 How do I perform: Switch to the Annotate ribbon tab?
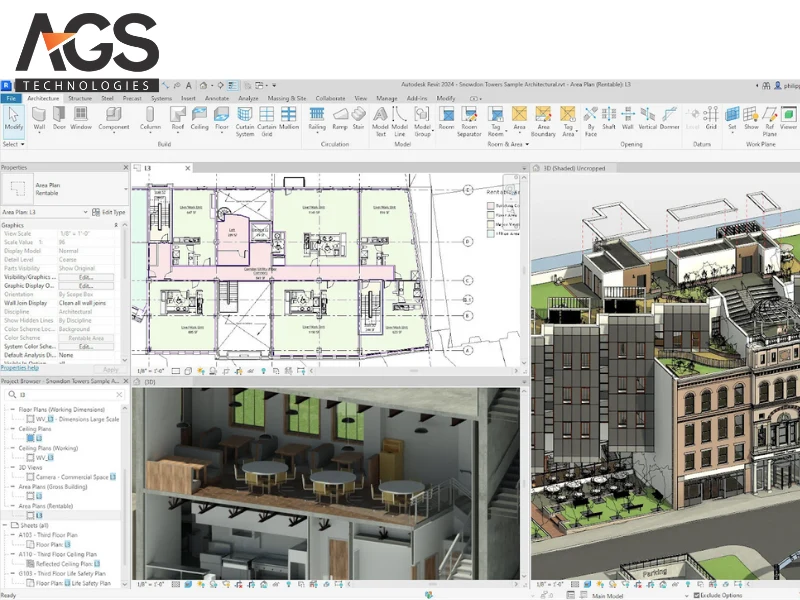pos(214,98)
